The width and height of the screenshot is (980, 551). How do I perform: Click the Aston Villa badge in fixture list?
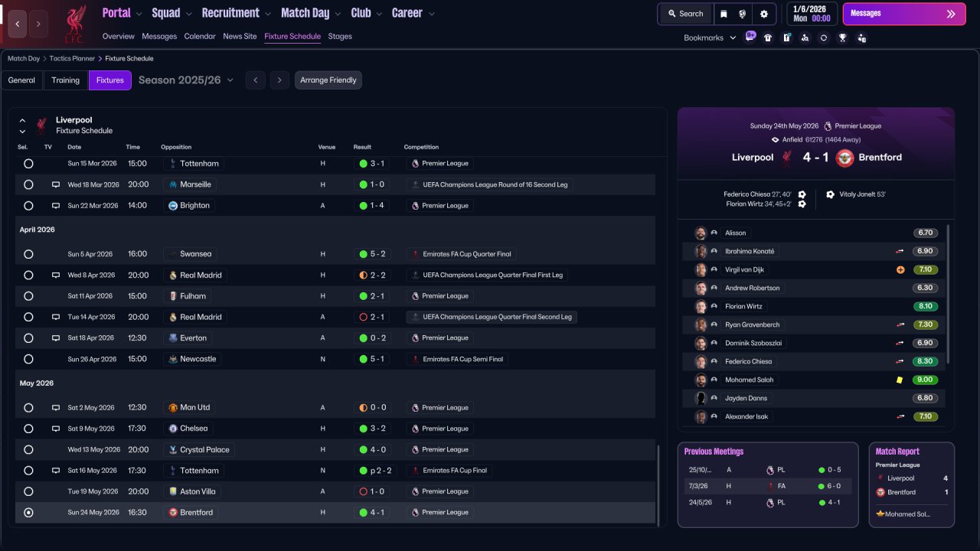173,492
